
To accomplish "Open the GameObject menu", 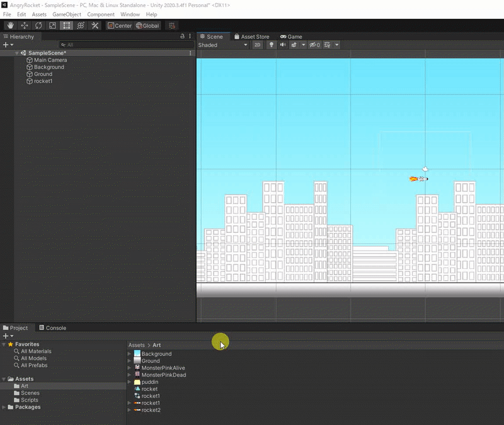I will [67, 14].
